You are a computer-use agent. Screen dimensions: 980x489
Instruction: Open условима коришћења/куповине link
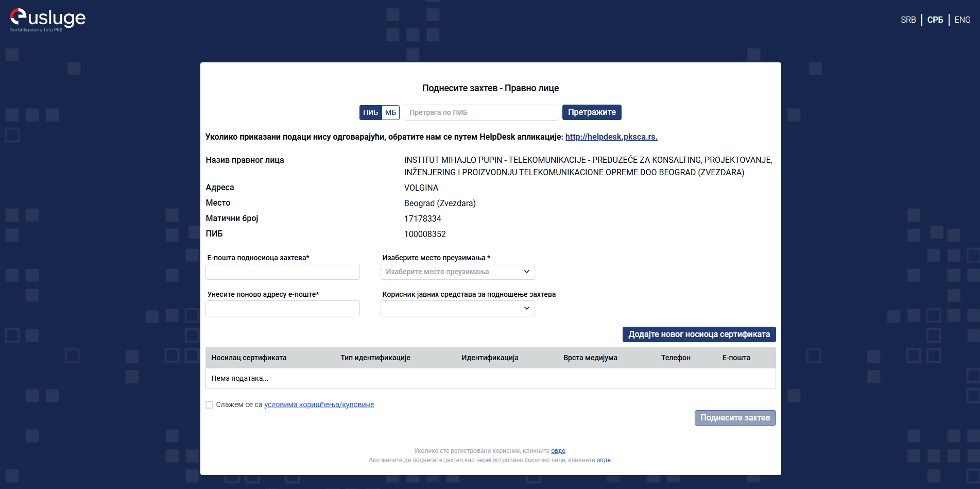tap(319, 405)
